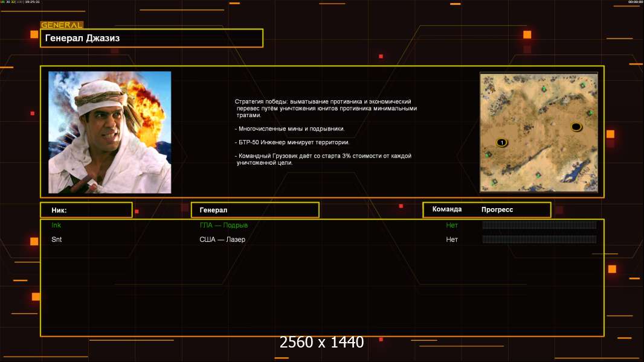
Task: Click team value 'Нет' for Ink
Action: coord(452,225)
